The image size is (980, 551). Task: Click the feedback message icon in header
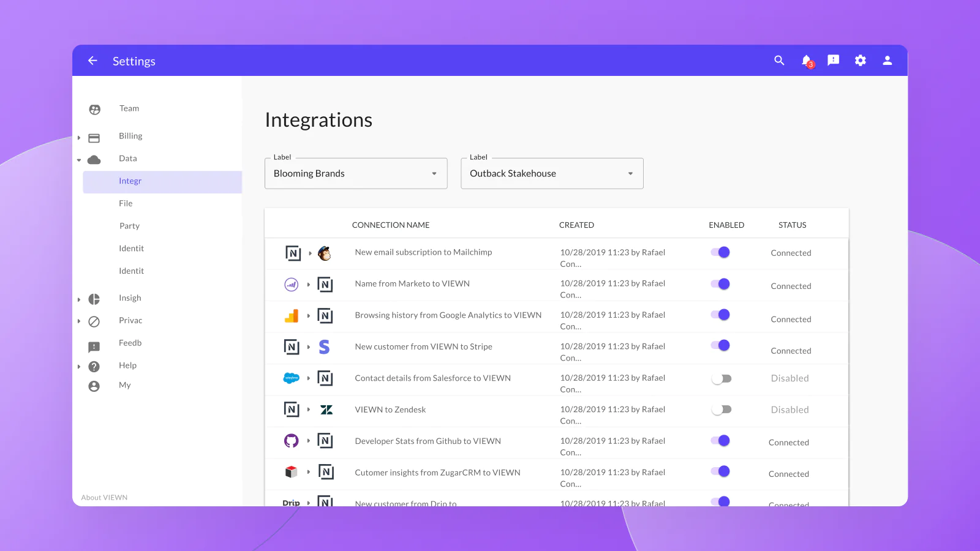(x=833, y=61)
